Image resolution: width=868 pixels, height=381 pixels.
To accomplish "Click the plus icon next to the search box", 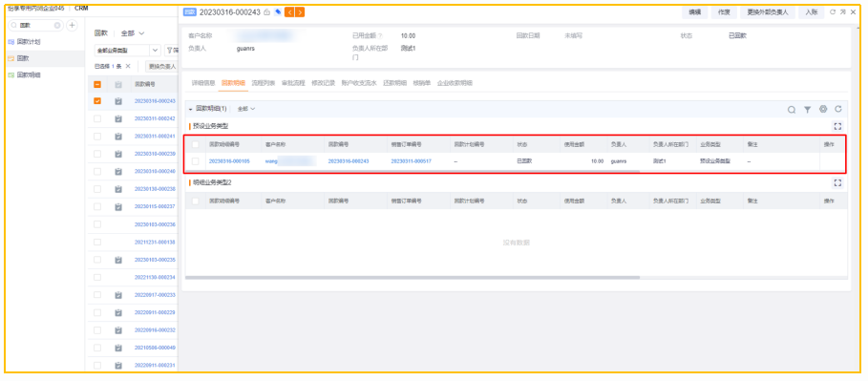I will click(x=72, y=26).
